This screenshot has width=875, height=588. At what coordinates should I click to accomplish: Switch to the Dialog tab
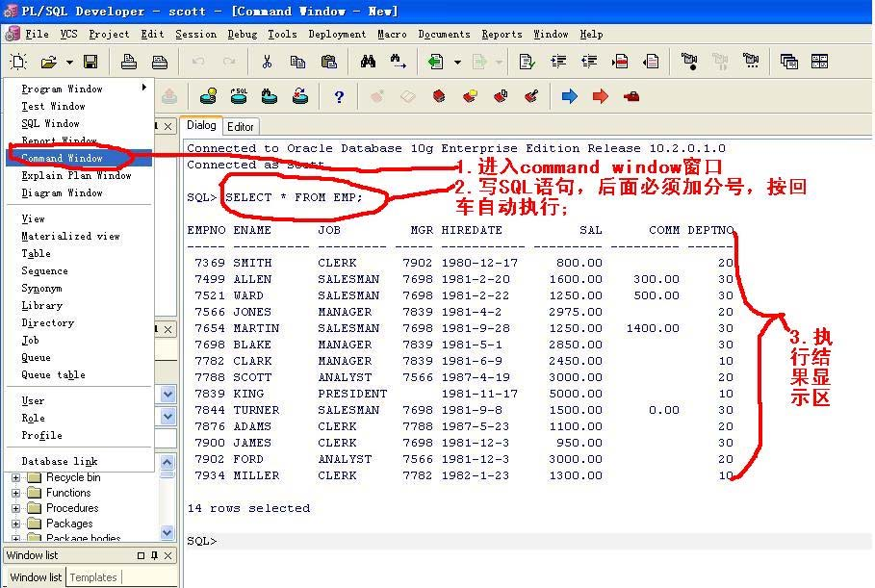point(201,125)
